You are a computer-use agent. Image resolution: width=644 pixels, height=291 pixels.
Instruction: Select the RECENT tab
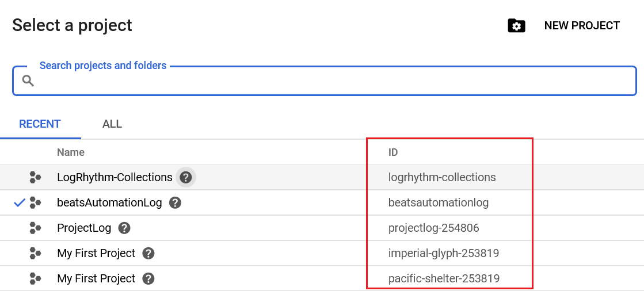tap(40, 124)
